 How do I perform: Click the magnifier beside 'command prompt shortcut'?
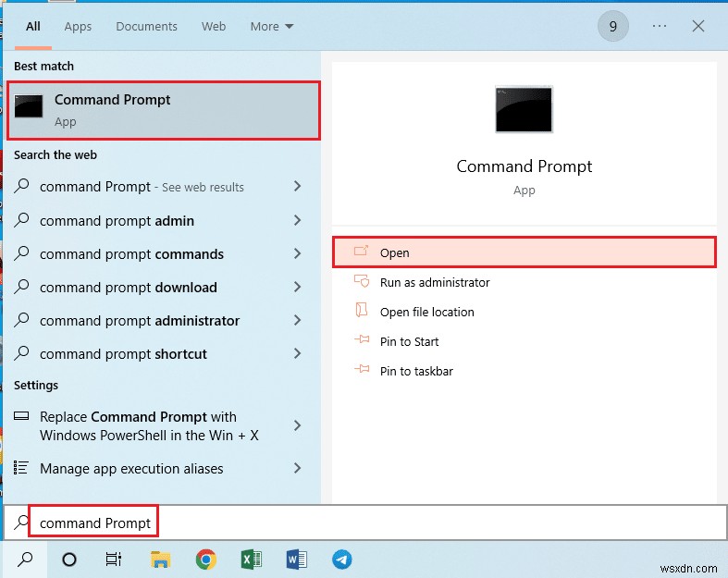[21, 354]
